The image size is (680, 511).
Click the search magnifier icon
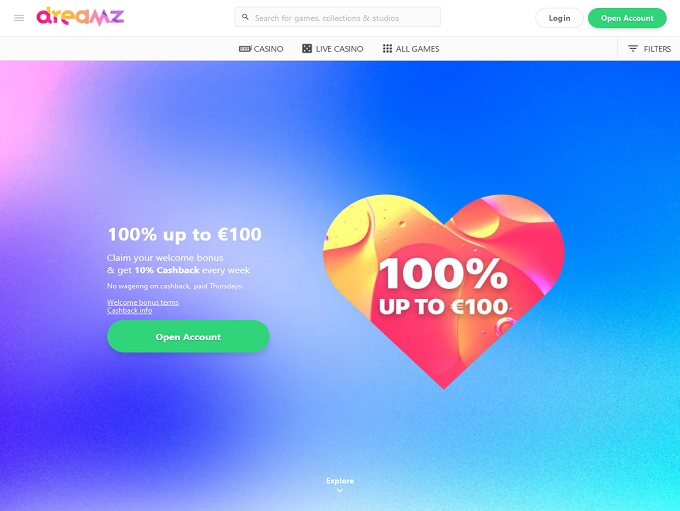click(x=245, y=17)
